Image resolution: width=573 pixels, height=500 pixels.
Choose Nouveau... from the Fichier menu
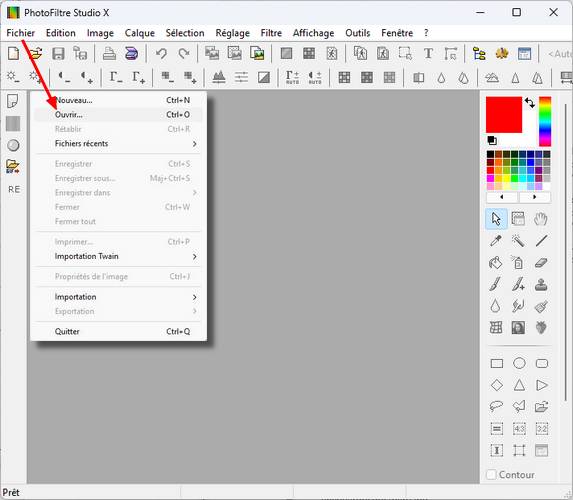pos(118,100)
